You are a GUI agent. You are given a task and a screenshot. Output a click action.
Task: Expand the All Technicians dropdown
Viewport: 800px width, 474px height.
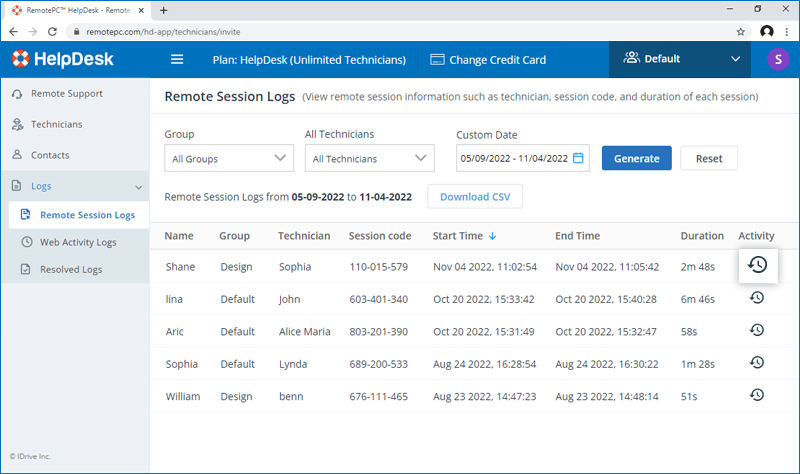tap(370, 158)
